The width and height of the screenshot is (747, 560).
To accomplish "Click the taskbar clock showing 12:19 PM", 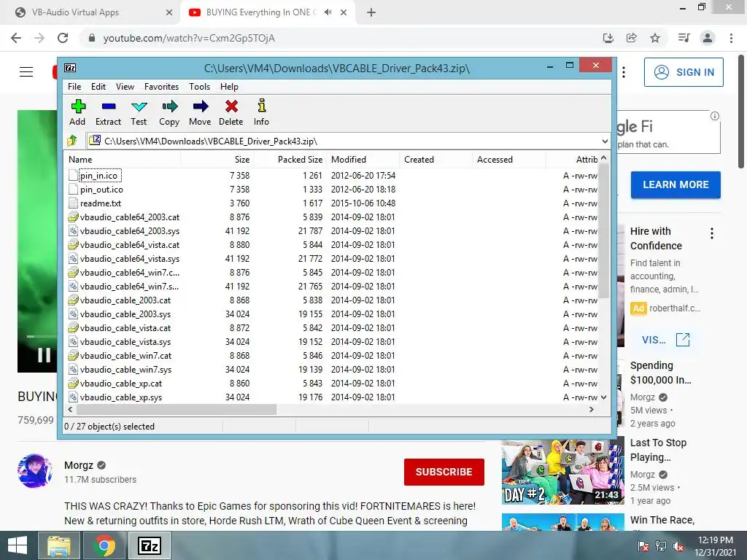I will (x=715, y=546).
